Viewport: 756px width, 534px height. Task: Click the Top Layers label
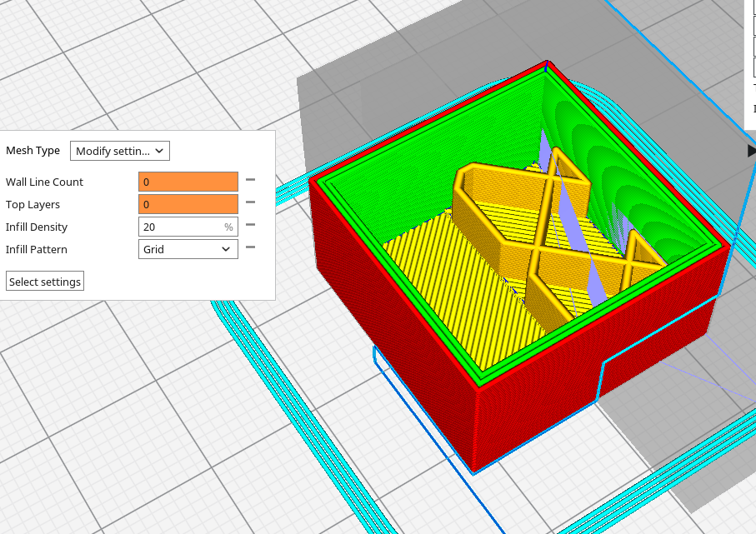(x=33, y=204)
